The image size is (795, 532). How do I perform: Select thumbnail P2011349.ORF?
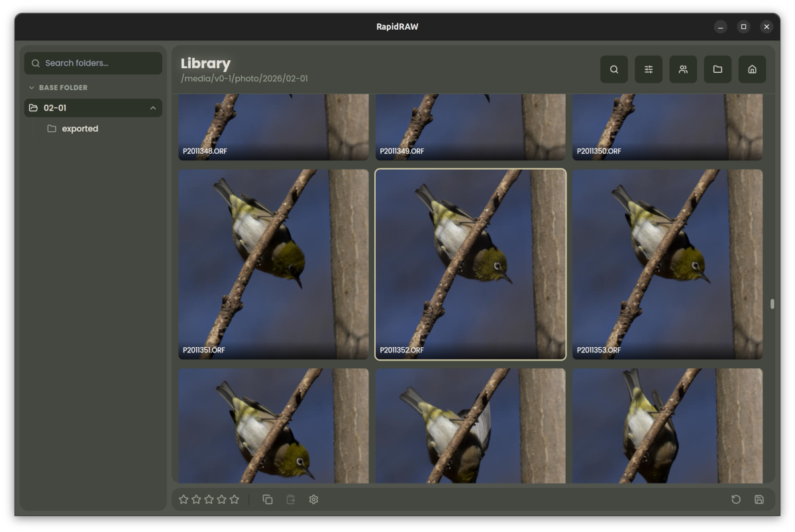click(x=470, y=127)
